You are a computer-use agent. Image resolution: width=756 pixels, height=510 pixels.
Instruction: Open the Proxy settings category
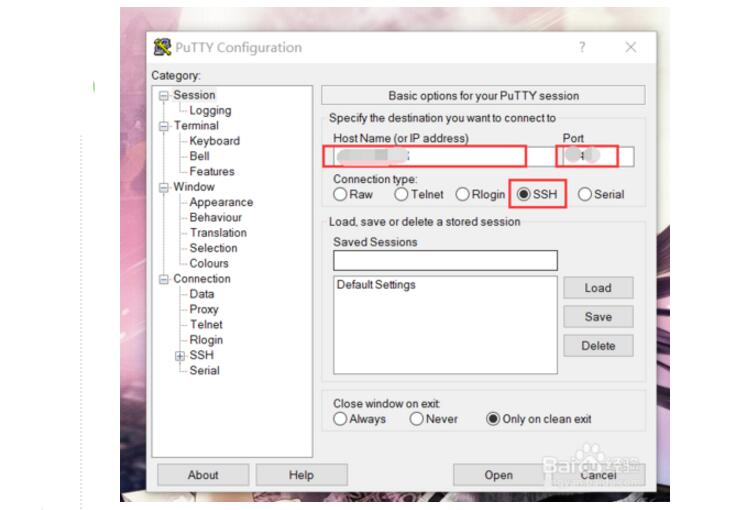(x=203, y=309)
